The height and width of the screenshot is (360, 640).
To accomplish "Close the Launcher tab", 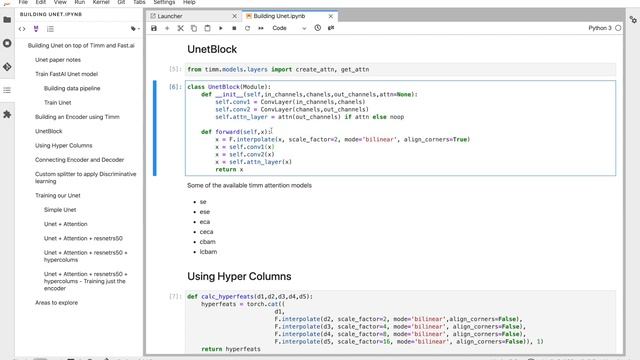I will click(x=234, y=16).
